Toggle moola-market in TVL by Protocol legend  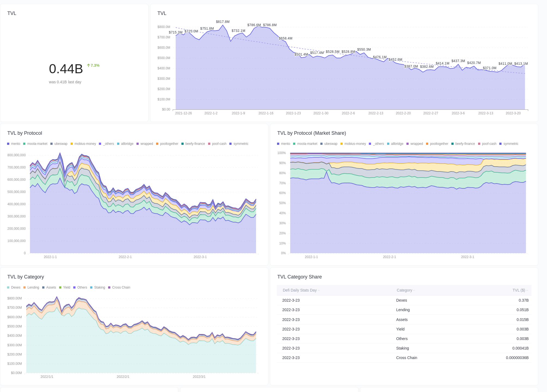point(35,144)
